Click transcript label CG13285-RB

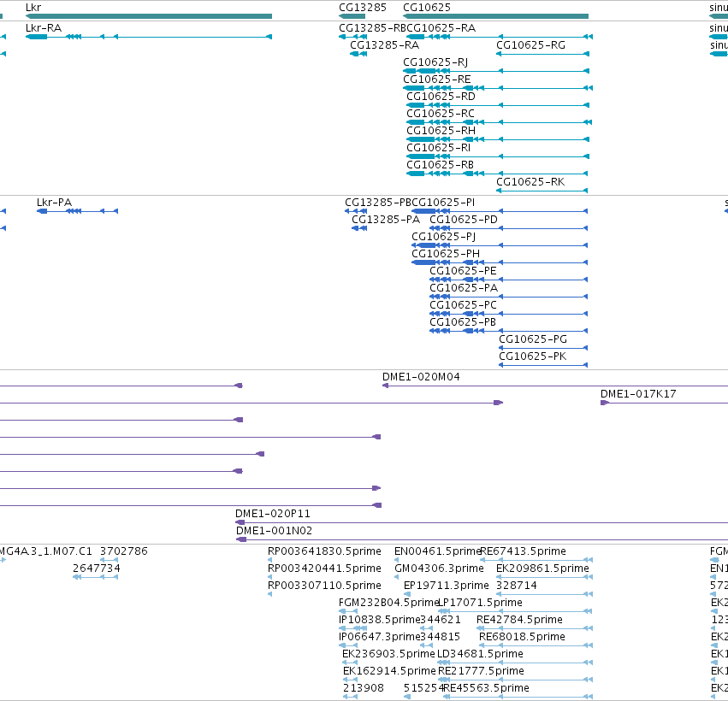click(372, 28)
